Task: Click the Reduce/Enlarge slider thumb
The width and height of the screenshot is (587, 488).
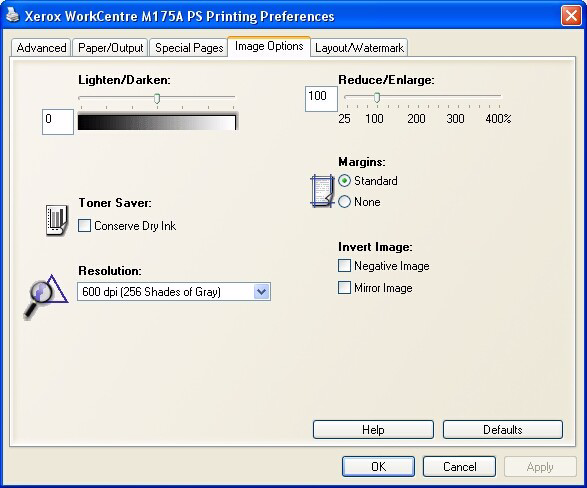Action: [x=377, y=98]
